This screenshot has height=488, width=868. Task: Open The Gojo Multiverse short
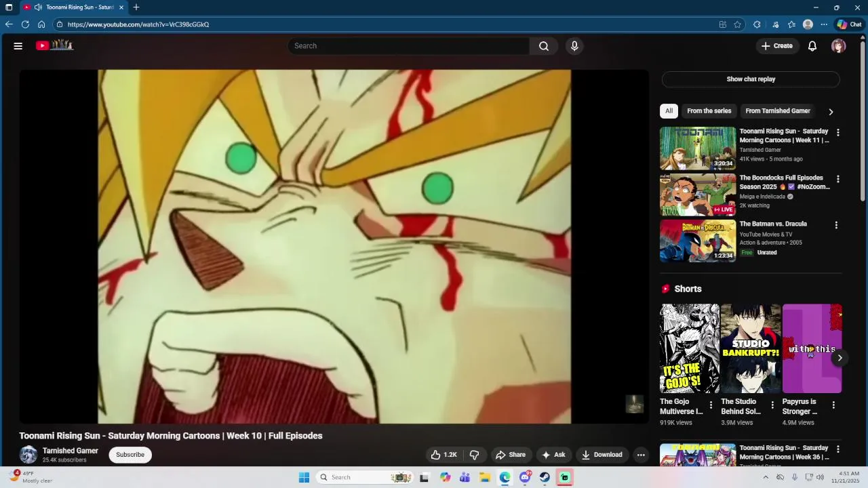click(x=690, y=348)
